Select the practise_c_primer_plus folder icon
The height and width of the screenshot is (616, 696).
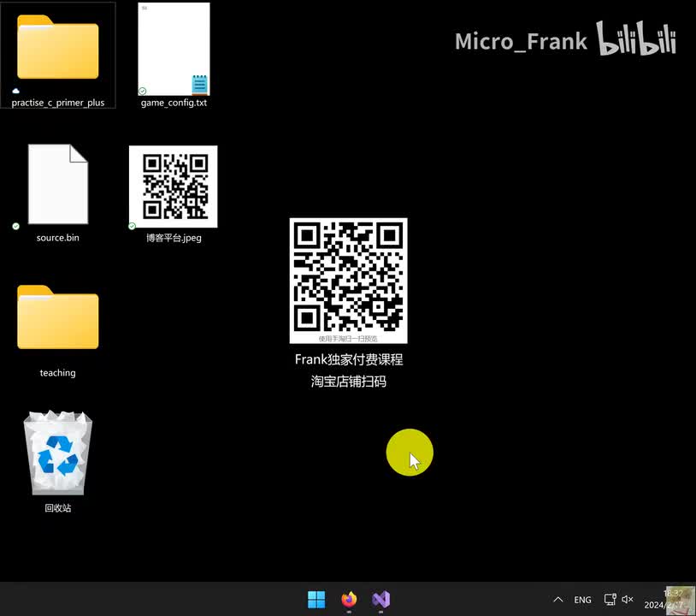[57, 48]
